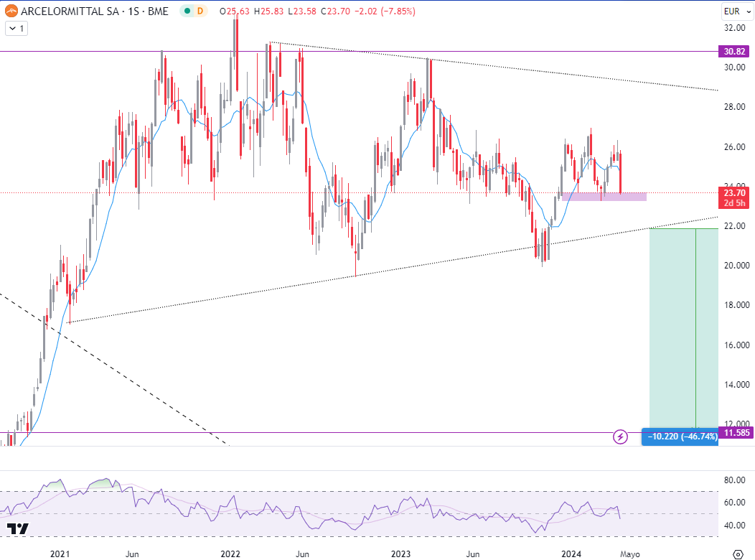Open chart settings gear icon
The width and height of the screenshot is (755, 560).
[737, 554]
